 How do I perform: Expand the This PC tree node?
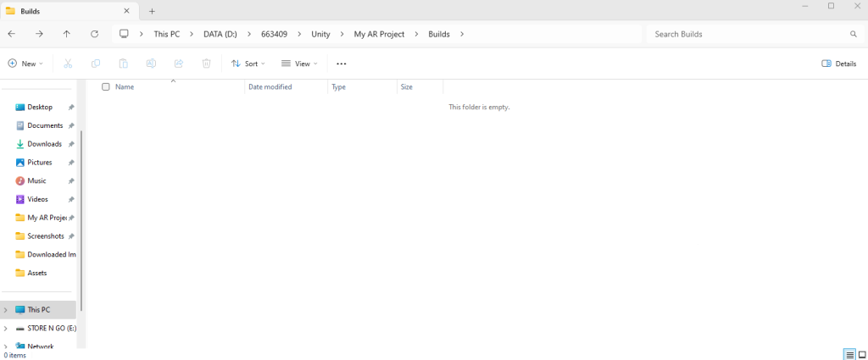tap(6, 310)
